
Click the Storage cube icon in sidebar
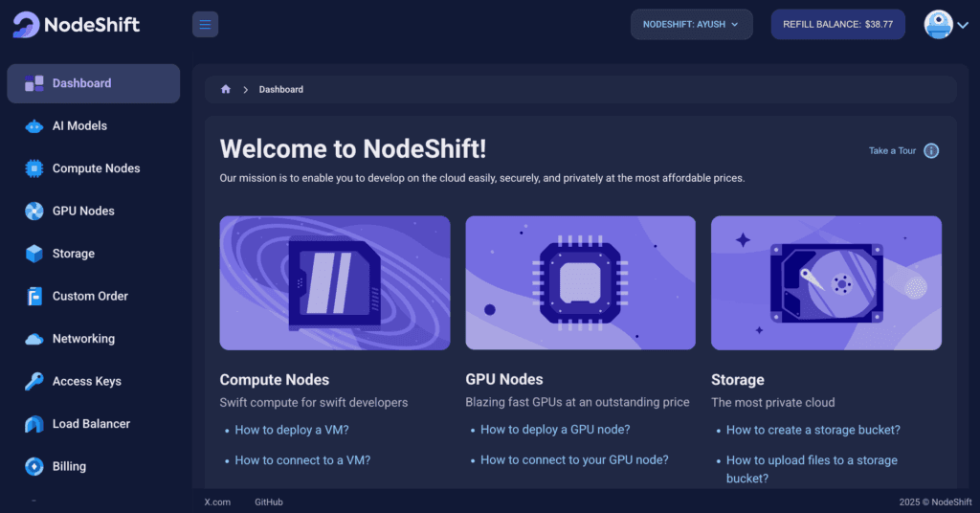[34, 254]
